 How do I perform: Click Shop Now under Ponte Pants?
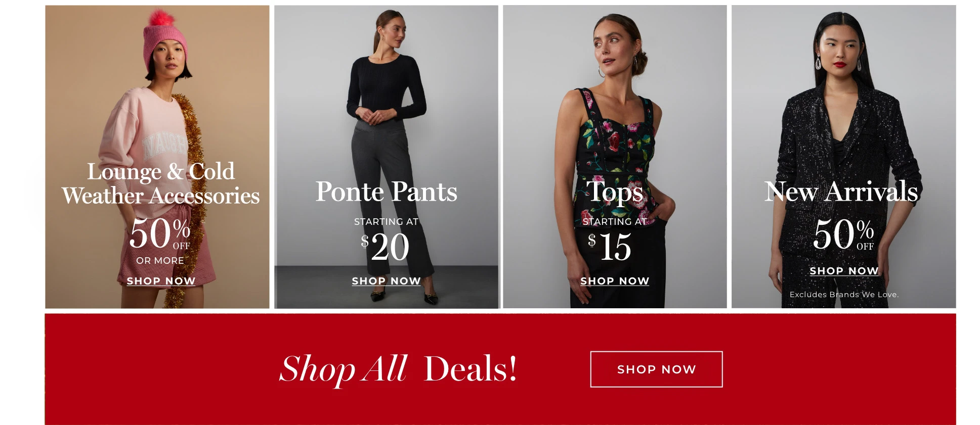(x=386, y=281)
